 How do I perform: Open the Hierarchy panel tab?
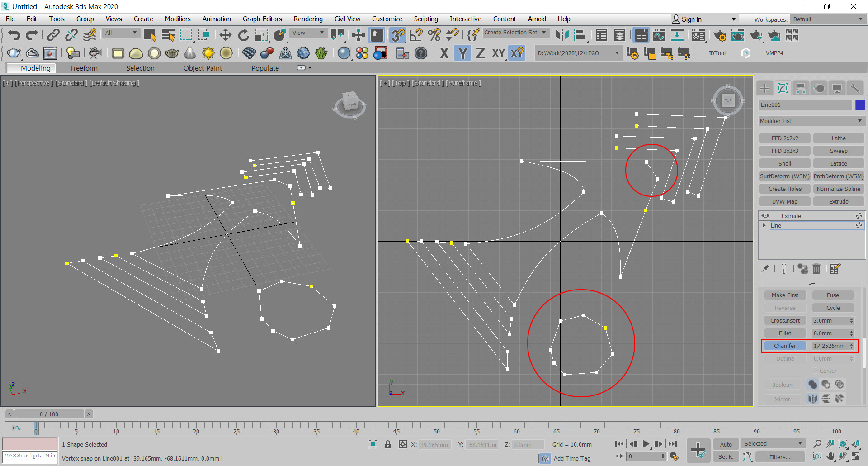click(801, 88)
